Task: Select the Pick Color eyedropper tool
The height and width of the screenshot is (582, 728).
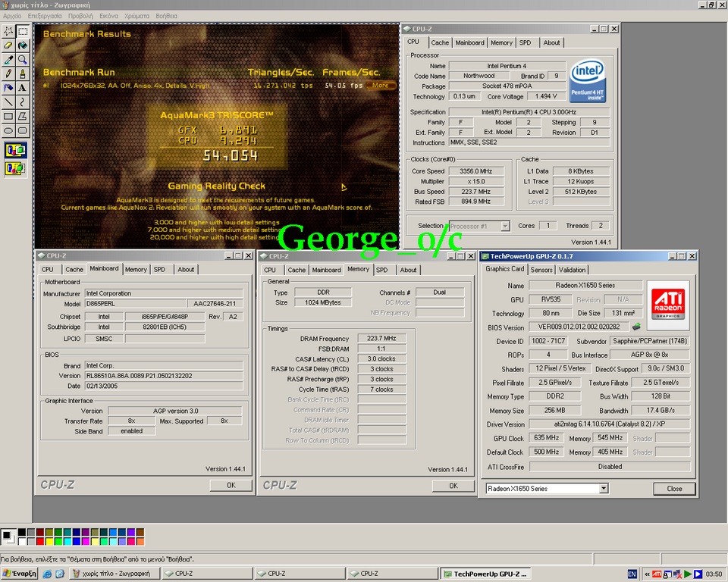Action: (8, 59)
